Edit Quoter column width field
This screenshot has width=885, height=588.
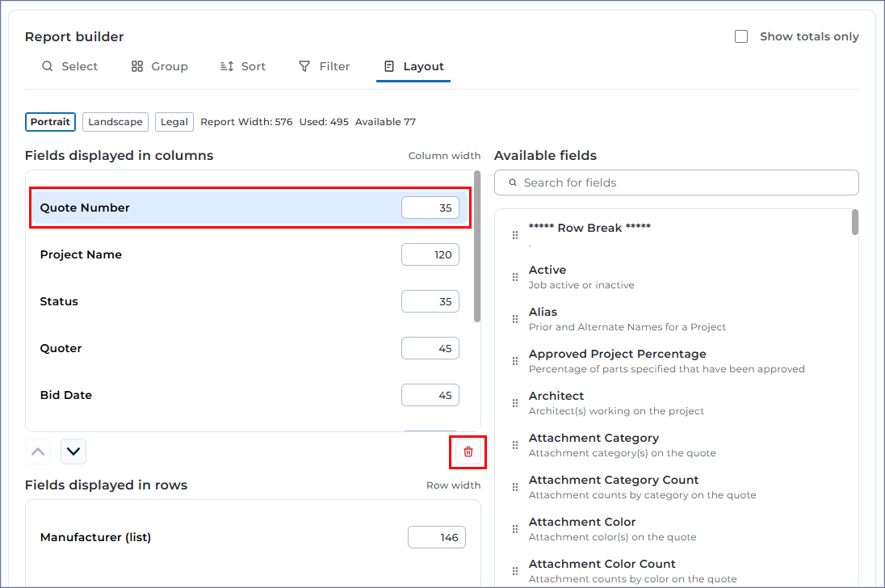pyautogui.click(x=430, y=348)
